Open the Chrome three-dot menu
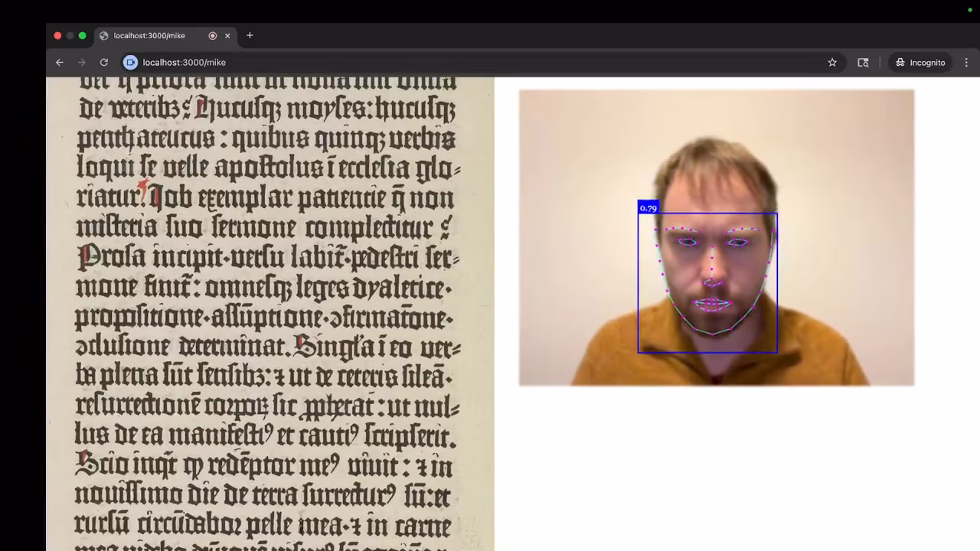 (x=966, y=63)
